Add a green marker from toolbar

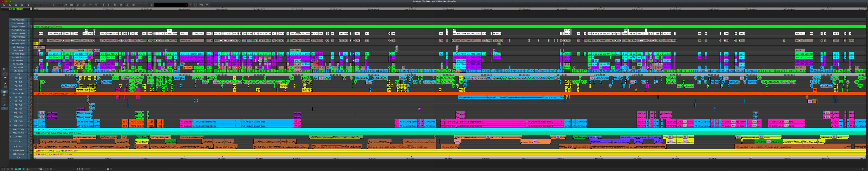click(x=35, y=5)
